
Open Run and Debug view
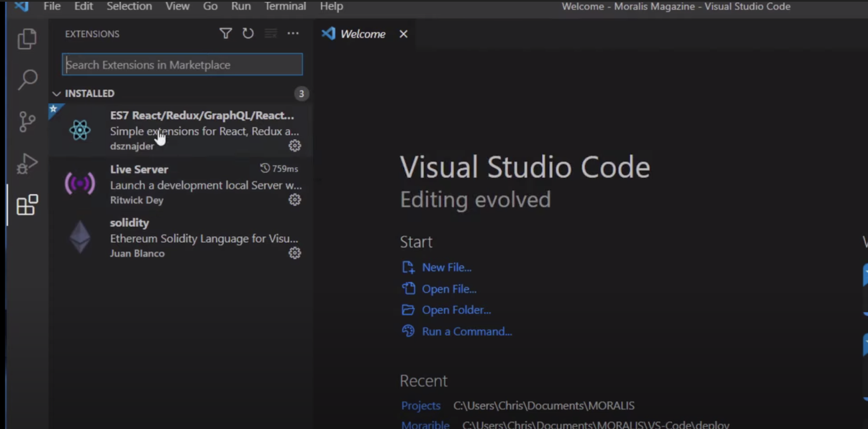coord(27,163)
